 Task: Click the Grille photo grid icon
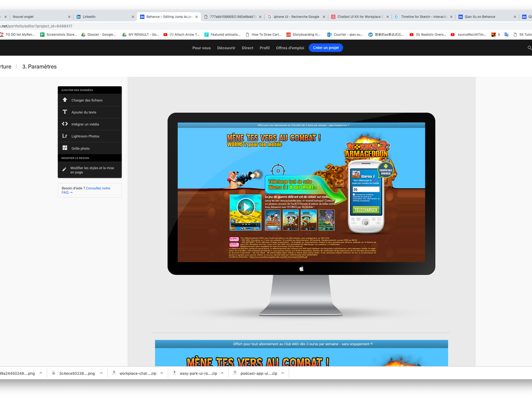(x=65, y=148)
